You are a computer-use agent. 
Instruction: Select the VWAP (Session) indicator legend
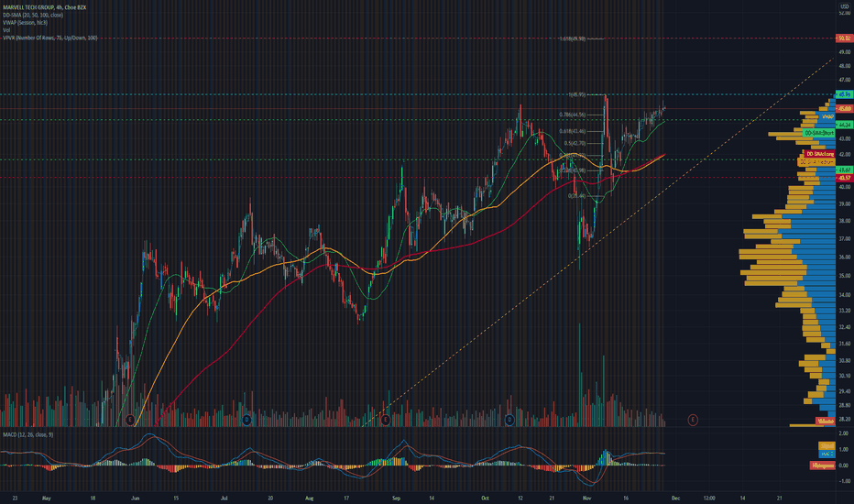coord(25,23)
